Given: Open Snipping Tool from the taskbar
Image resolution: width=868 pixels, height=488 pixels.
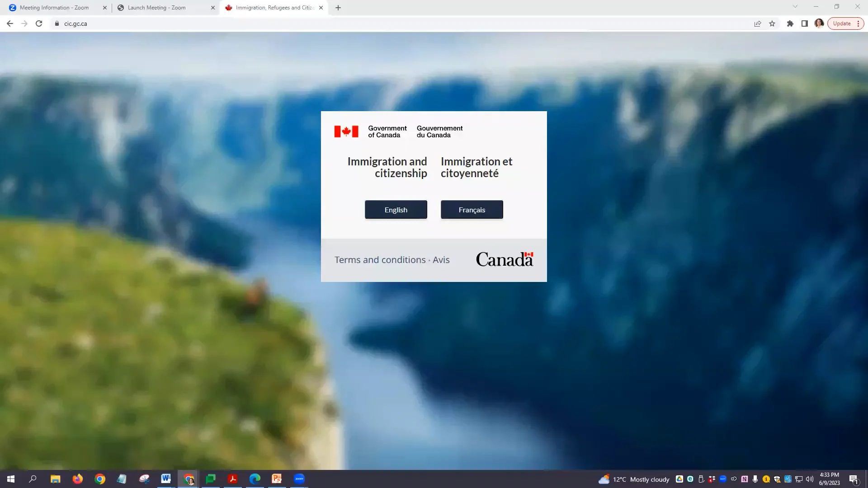Looking at the screenshot, I should [x=144, y=479].
